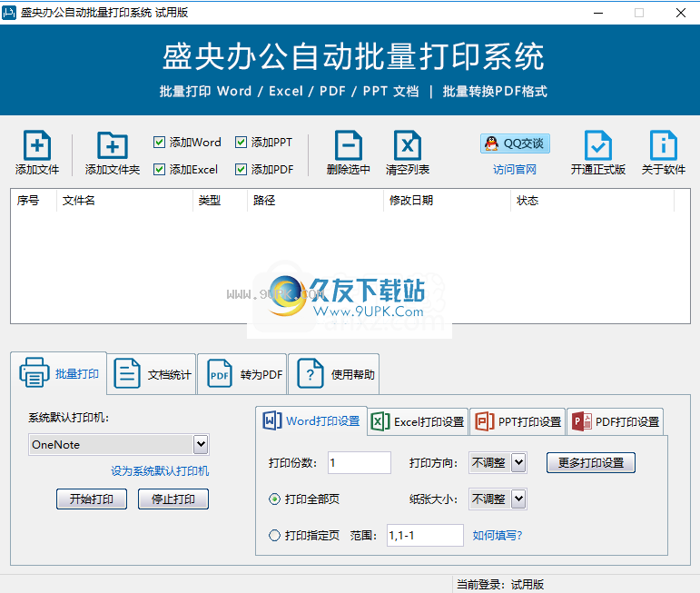Open the 纸张大小 dropdown
Image resolution: width=700 pixels, height=593 pixels.
(x=518, y=499)
